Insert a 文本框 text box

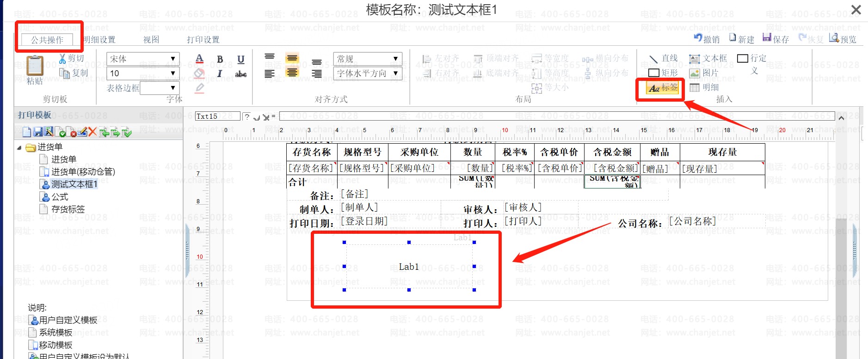pyautogui.click(x=708, y=58)
